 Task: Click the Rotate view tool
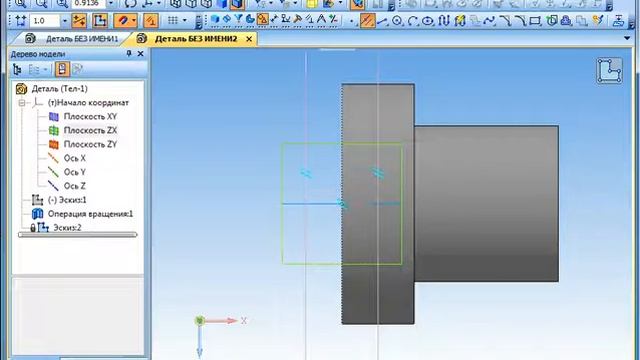click(x=130, y=4)
